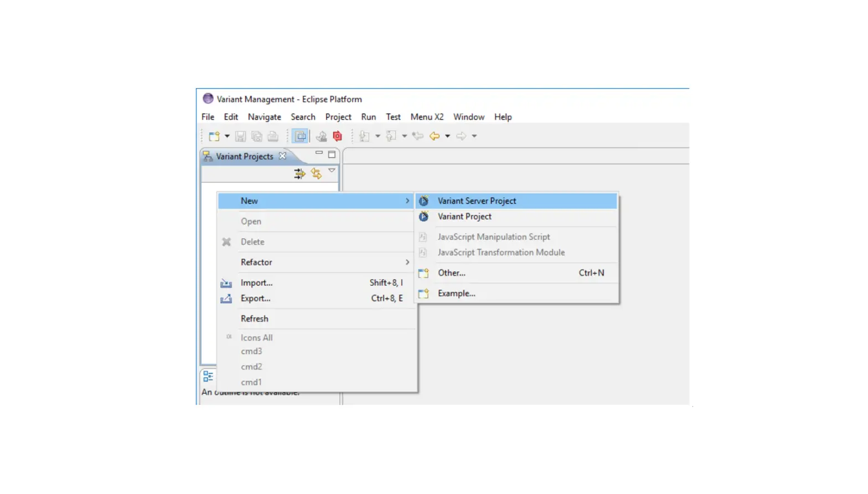The image size is (868, 494).
Task: Open the Navigate menu
Action: click(264, 117)
